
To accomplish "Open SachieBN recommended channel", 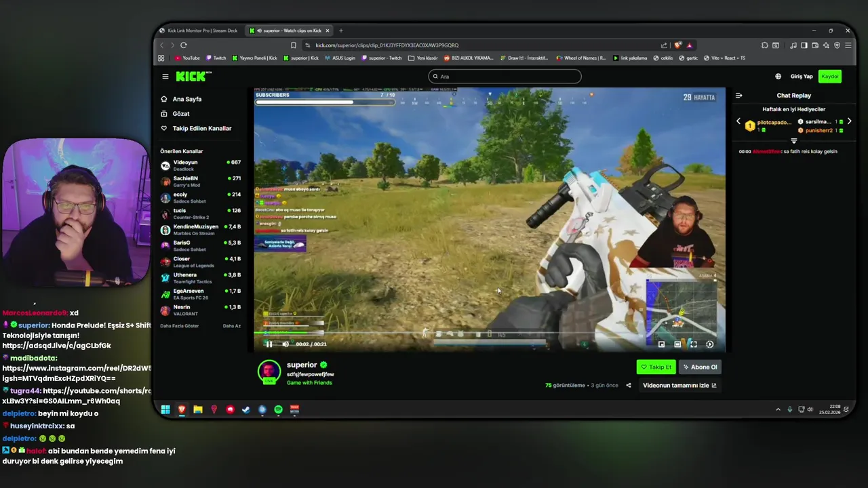I will click(200, 181).
